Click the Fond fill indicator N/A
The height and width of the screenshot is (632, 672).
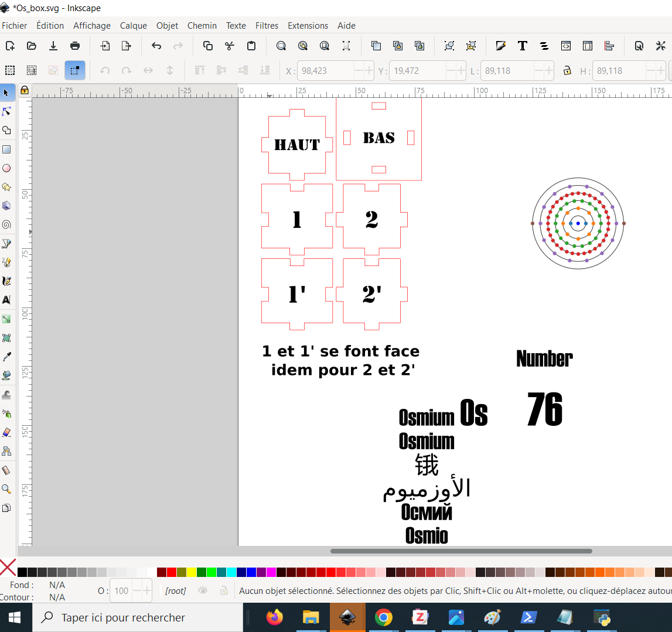57,585
